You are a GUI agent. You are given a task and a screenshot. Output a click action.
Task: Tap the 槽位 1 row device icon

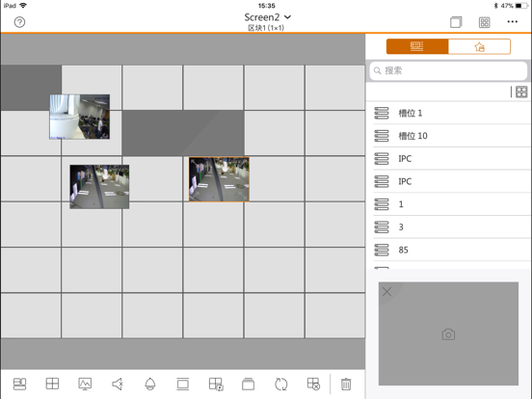click(382, 113)
